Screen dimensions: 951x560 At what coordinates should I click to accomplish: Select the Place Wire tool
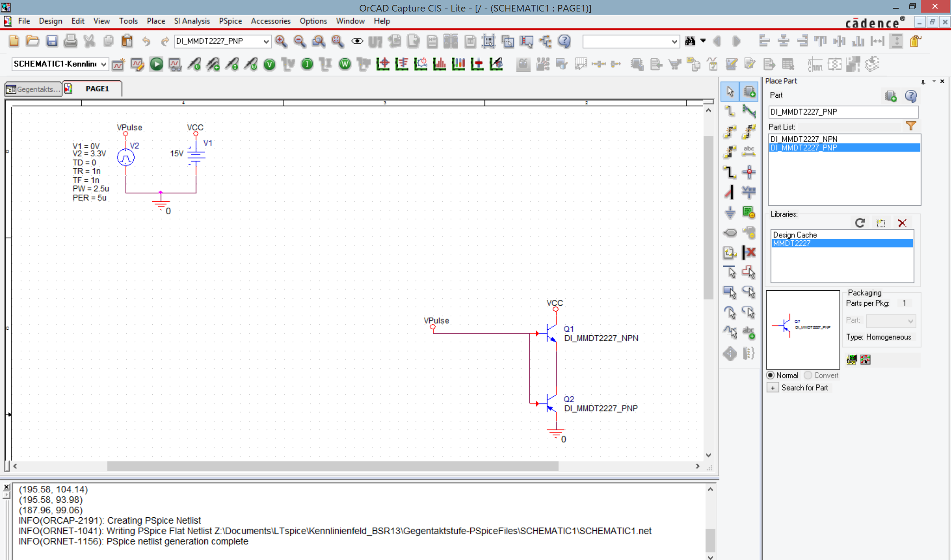(x=730, y=111)
